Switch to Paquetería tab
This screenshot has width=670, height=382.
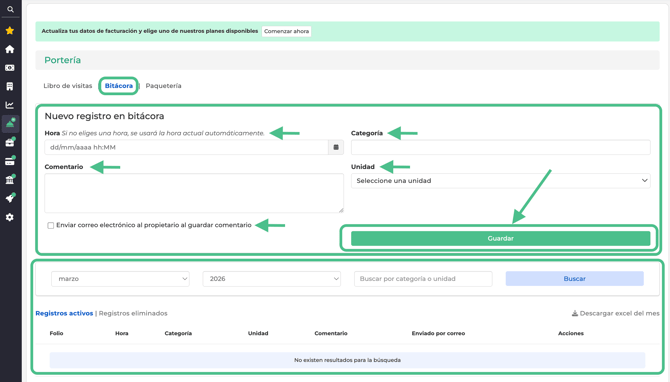(163, 85)
